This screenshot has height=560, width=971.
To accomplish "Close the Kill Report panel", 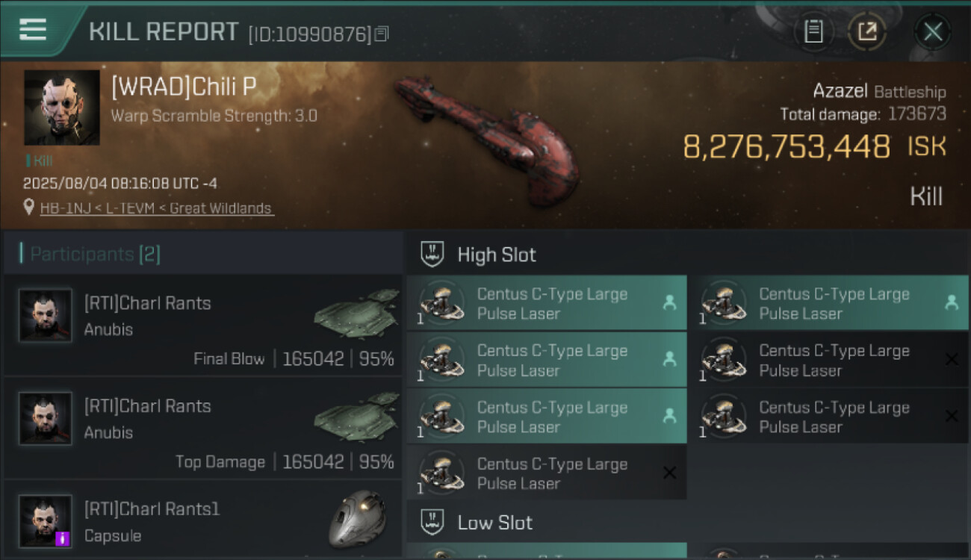I will pos(933,31).
